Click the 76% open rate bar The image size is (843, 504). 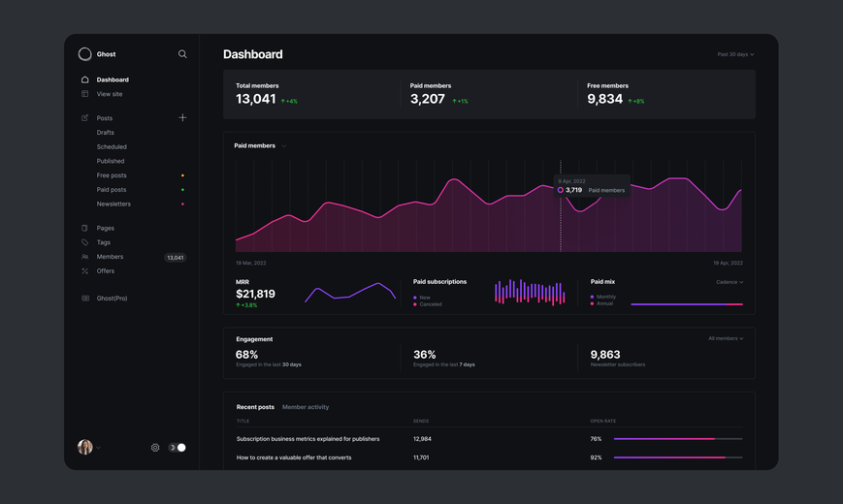tap(678, 439)
